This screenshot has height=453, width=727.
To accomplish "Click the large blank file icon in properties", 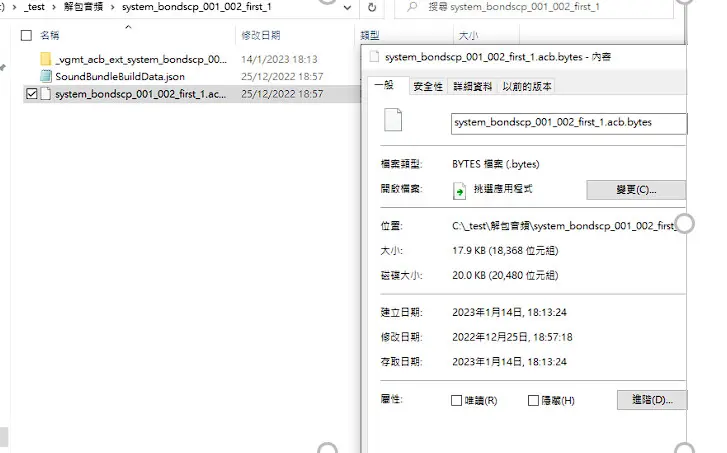I will pyautogui.click(x=393, y=120).
